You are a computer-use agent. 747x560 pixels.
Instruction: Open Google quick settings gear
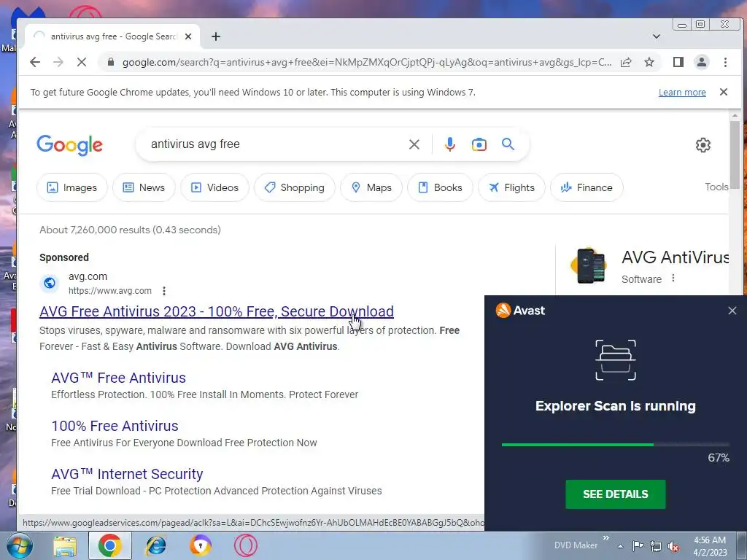pyautogui.click(x=703, y=145)
